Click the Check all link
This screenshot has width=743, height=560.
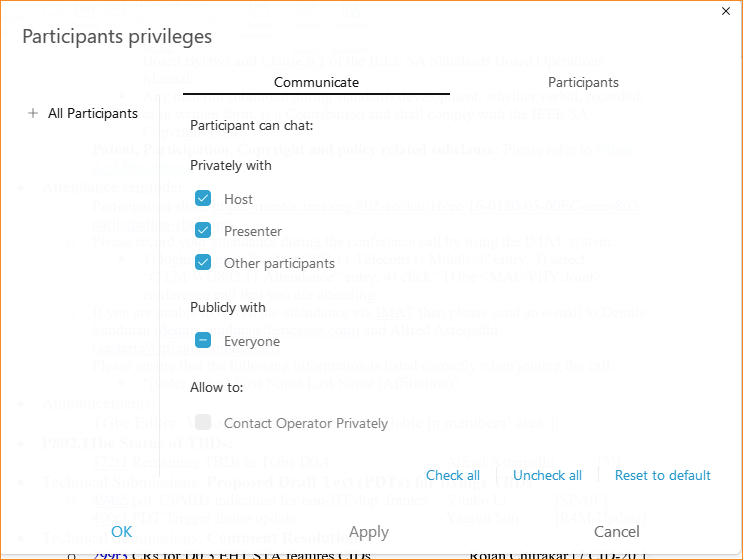453,475
